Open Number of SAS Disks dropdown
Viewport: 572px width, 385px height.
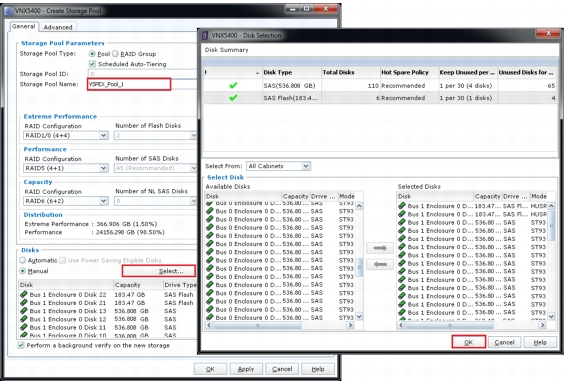click(x=193, y=168)
